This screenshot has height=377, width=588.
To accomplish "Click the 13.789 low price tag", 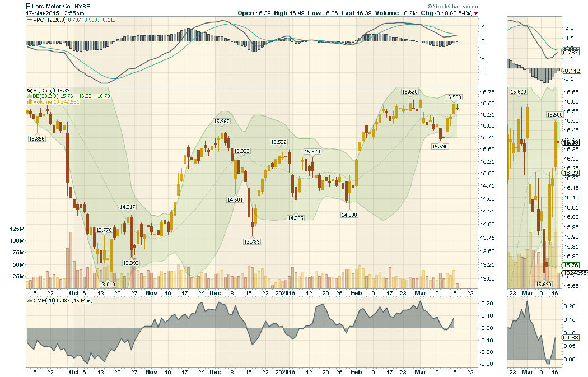I will pos(252,241).
